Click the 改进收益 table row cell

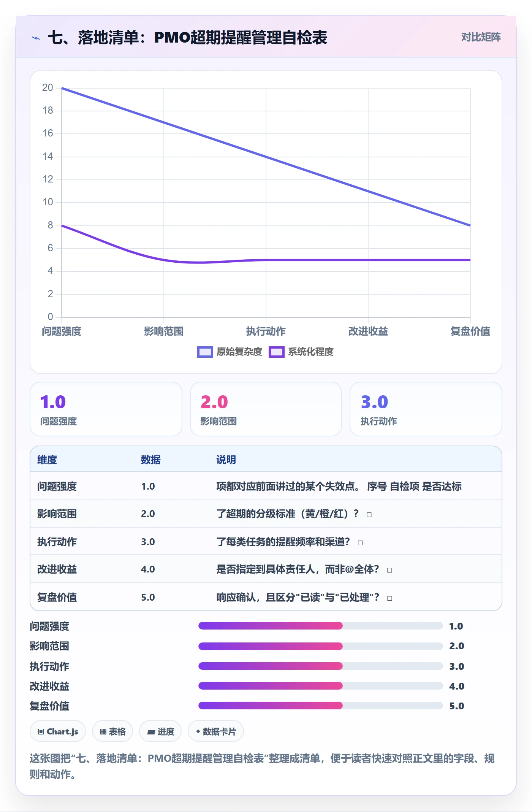57,569
